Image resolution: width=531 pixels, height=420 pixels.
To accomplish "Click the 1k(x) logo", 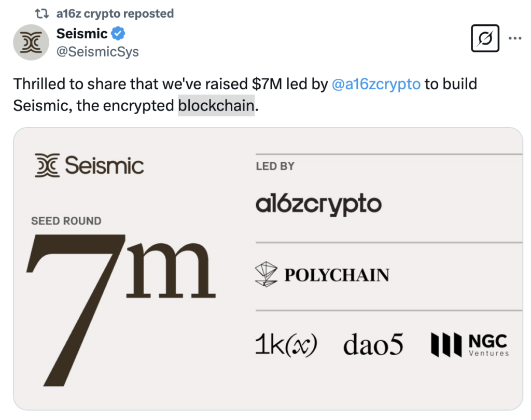I will 286,344.
